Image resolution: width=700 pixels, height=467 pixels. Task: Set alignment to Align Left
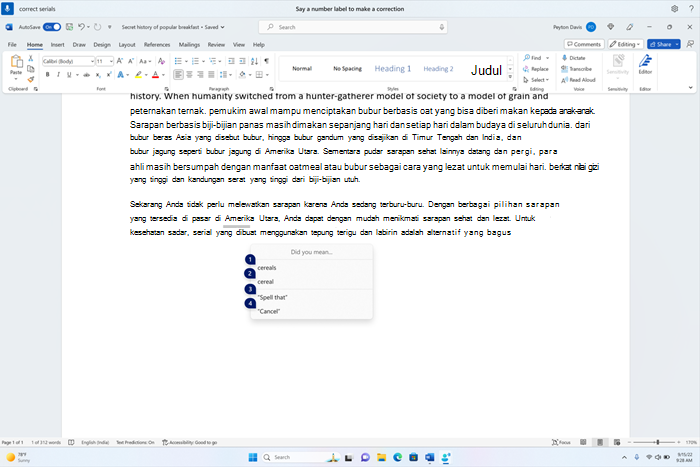coord(178,75)
